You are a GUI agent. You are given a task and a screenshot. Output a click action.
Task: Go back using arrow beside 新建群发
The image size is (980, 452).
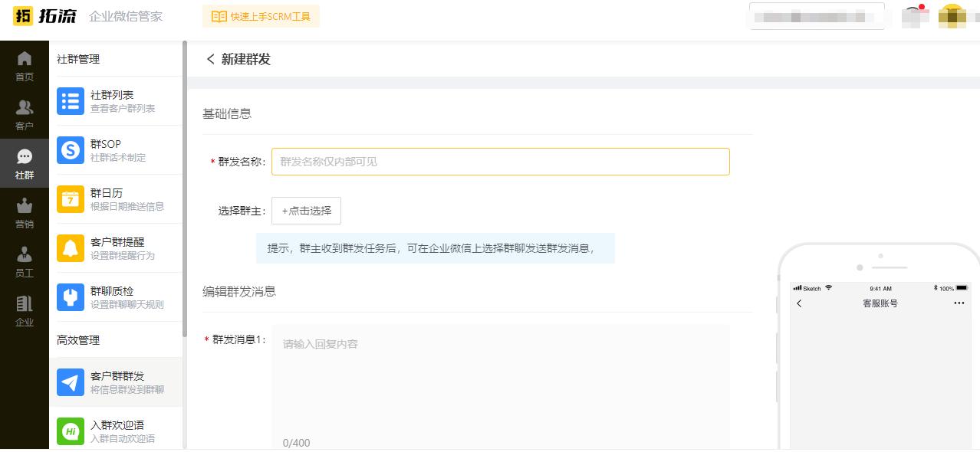point(210,59)
